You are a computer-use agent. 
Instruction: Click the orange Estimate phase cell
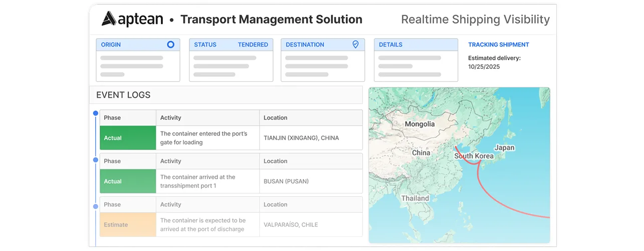pos(128,225)
